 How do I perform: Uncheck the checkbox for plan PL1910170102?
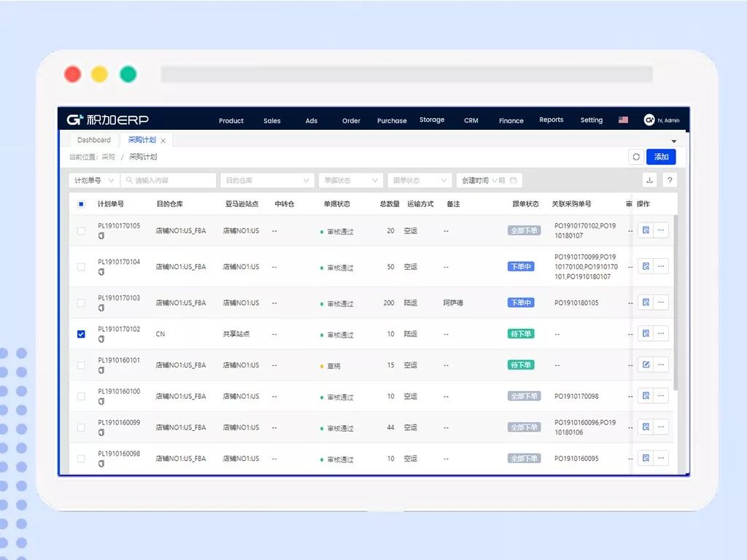coord(81,334)
